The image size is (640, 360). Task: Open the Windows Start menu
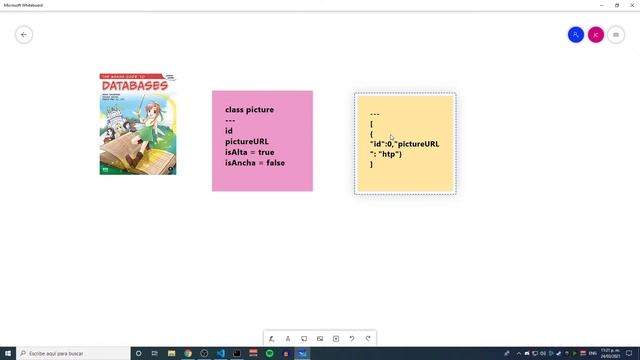[x=8, y=353]
